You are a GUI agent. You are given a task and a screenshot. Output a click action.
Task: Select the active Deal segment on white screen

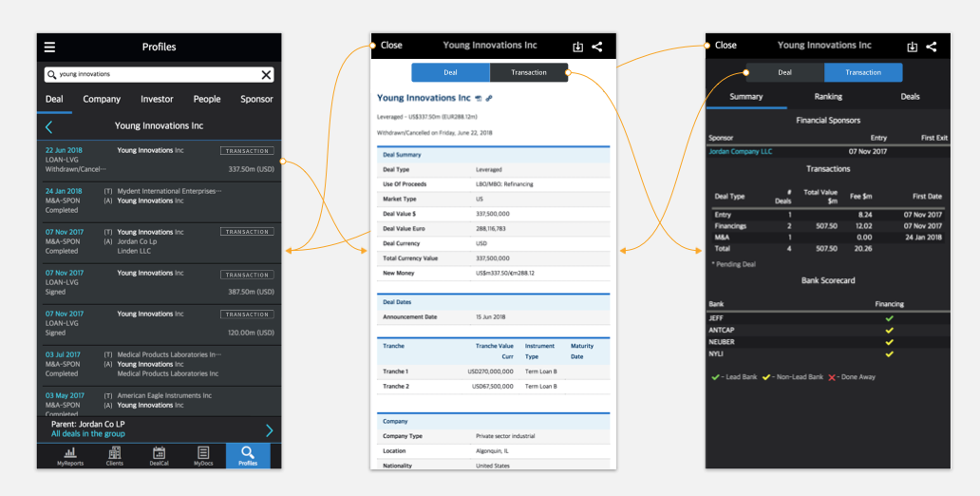(x=450, y=72)
